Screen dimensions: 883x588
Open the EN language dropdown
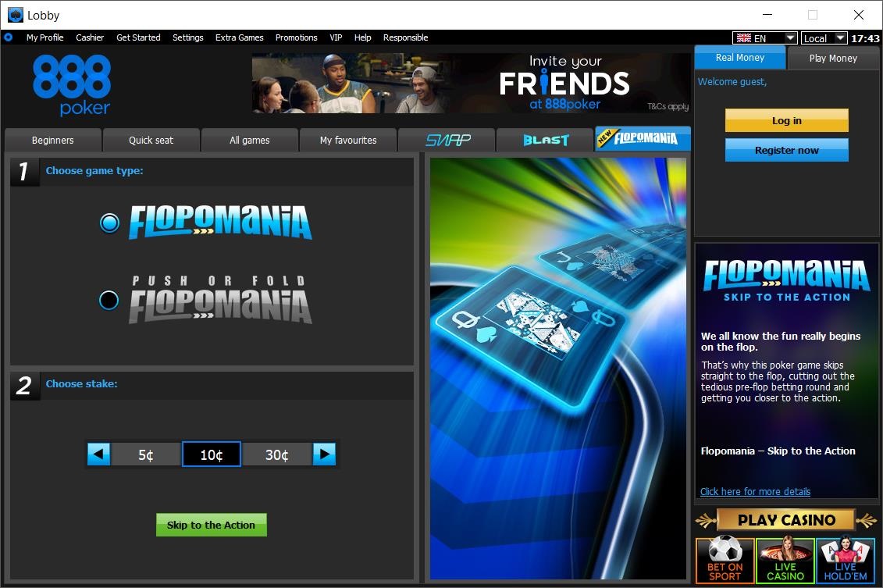(x=765, y=37)
